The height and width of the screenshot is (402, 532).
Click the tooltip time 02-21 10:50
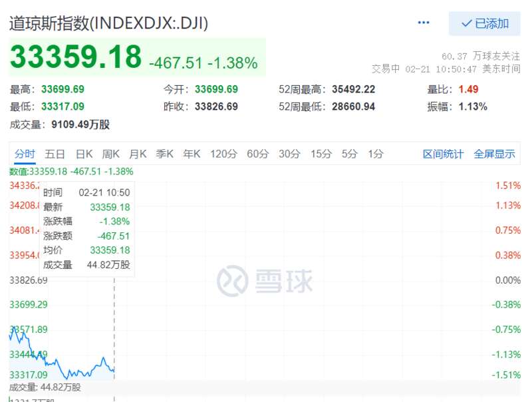tap(104, 192)
